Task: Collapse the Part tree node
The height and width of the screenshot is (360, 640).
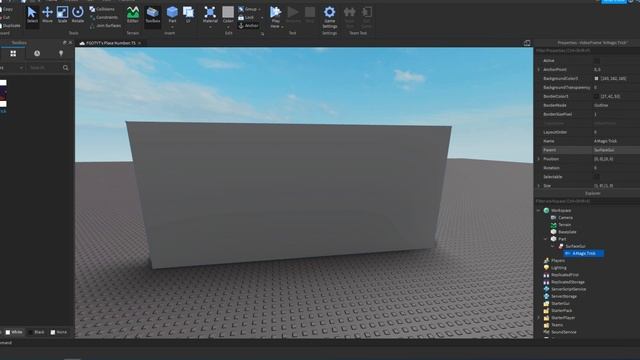Action: click(x=546, y=239)
